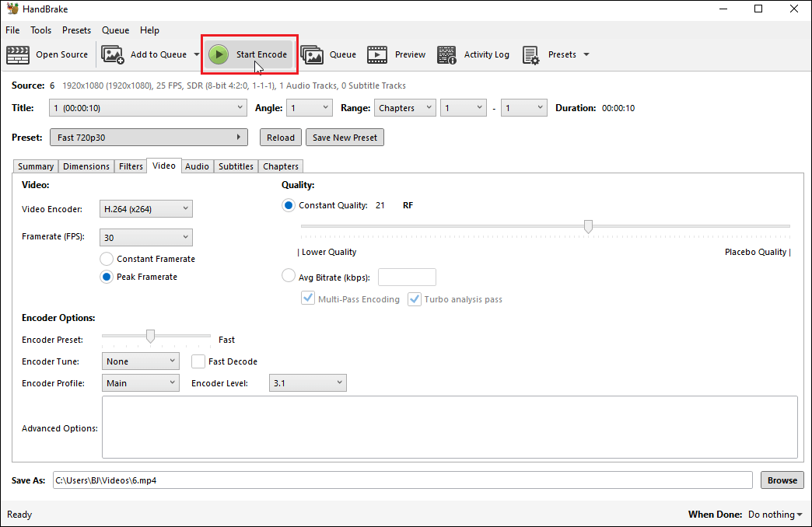The width and height of the screenshot is (812, 527).
Task: Click the Add to Queue image icon
Action: click(x=112, y=54)
